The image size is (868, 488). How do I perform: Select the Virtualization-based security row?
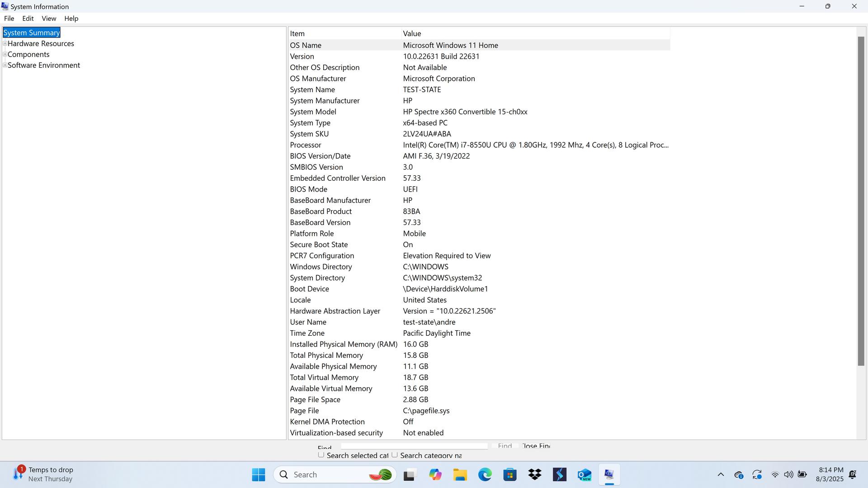(x=479, y=433)
